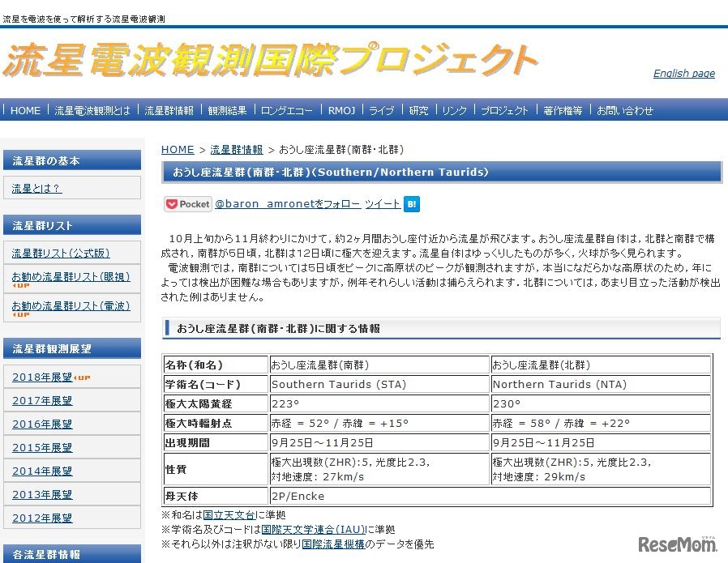The width and height of the screenshot is (728, 563).
Task: Follow @baron_amronet on Twitter
Action: click(x=288, y=204)
